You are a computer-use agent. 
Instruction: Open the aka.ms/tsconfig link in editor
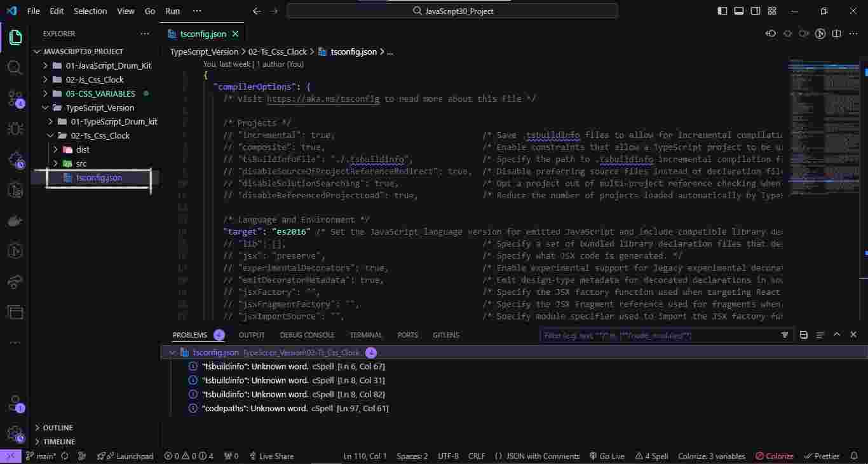point(323,99)
